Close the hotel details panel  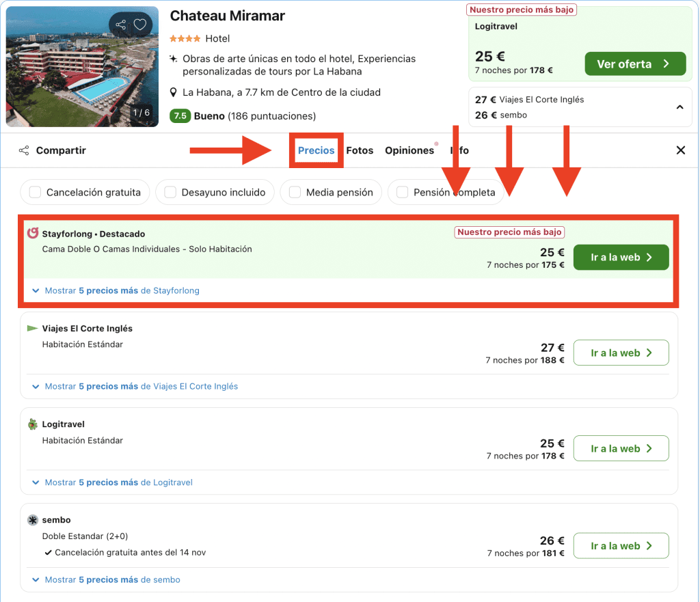[680, 150]
